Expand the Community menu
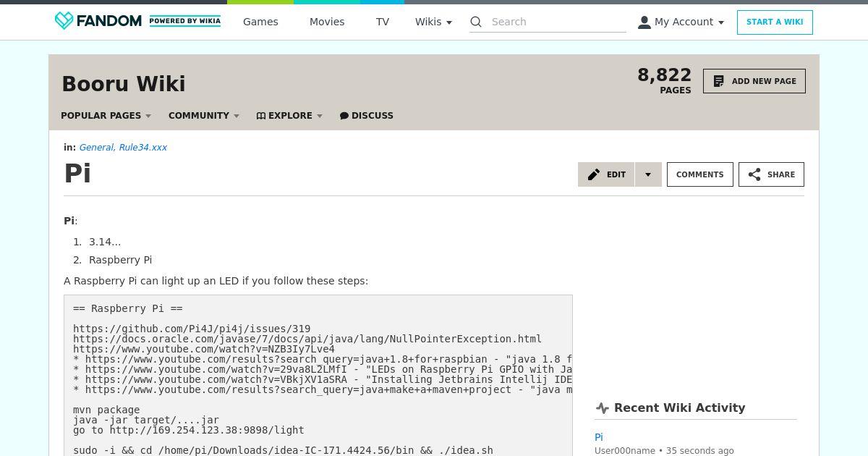This screenshot has width=868, height=456. click(203, 116)
